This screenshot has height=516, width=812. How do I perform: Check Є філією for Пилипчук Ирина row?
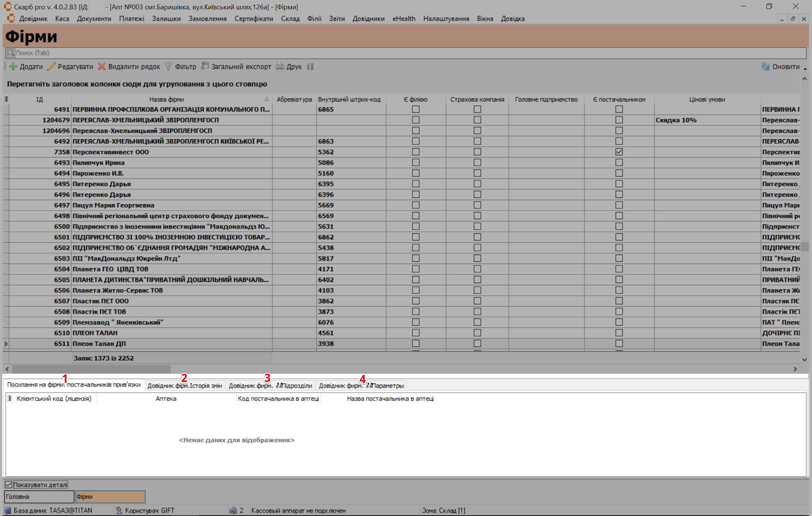(x=415, y=162)
